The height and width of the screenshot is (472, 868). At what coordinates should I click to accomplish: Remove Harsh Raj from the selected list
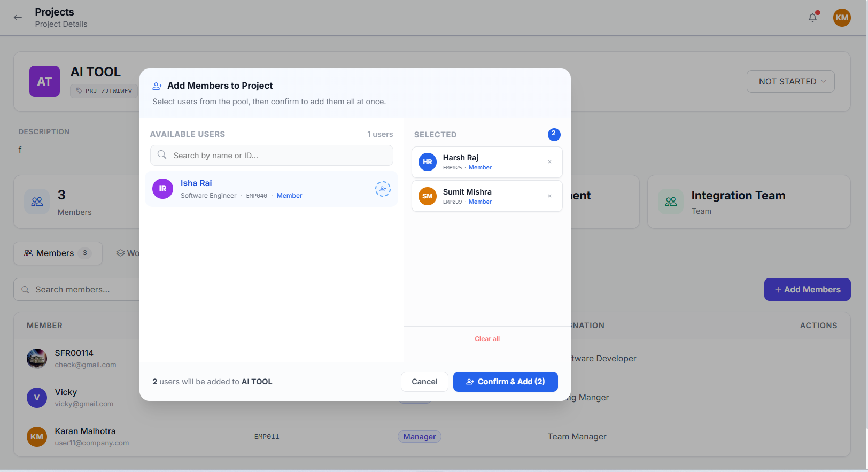point(549,161)
